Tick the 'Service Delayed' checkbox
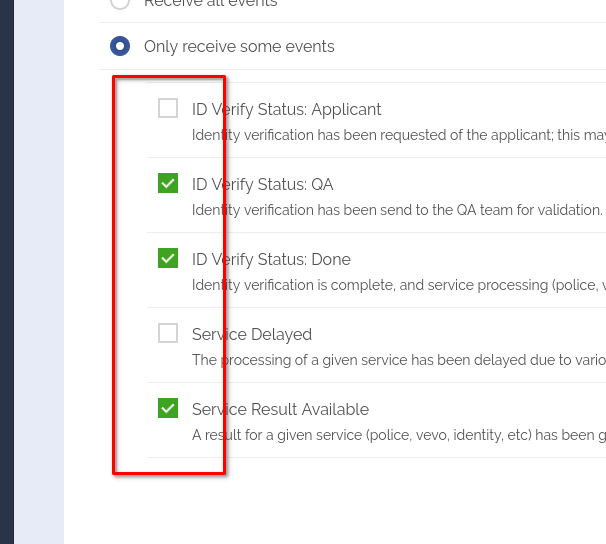 [x=168, y=334]
